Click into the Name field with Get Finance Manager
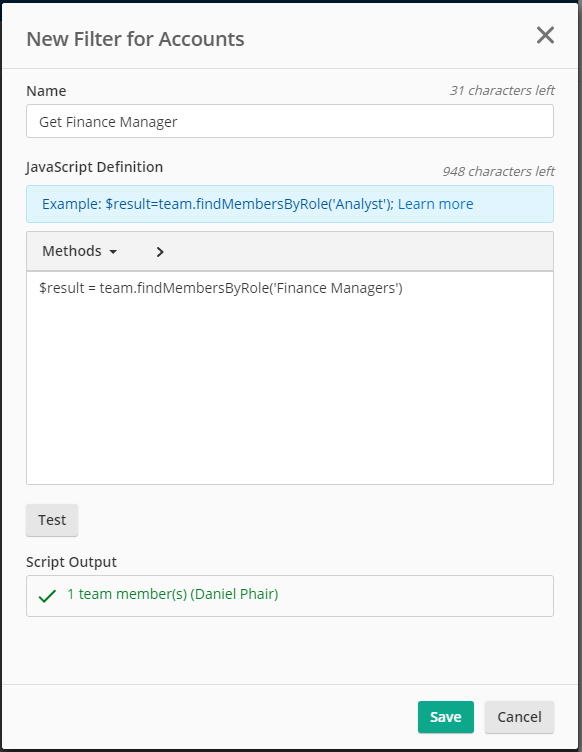 290,121
